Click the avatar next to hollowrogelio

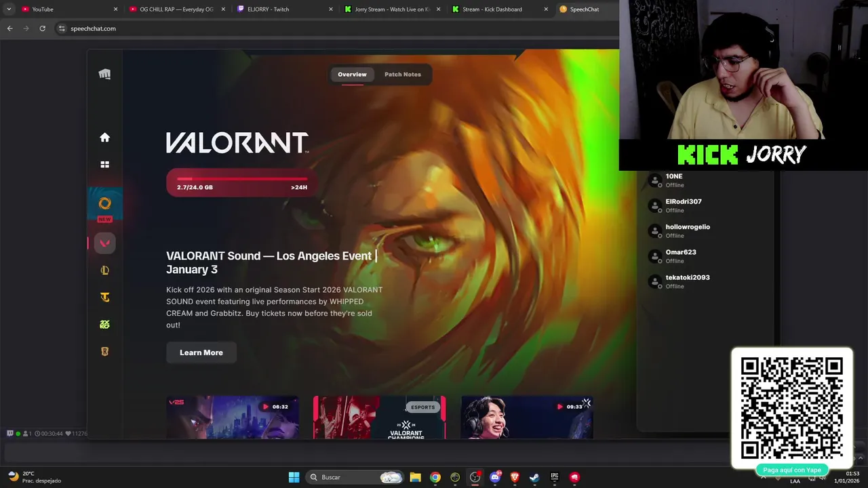click(x=655, y=231)
